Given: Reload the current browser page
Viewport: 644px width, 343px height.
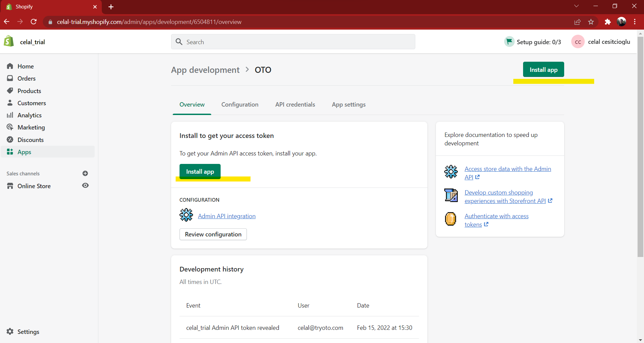Looking at the screenshot, I should (x=33, y=22).
